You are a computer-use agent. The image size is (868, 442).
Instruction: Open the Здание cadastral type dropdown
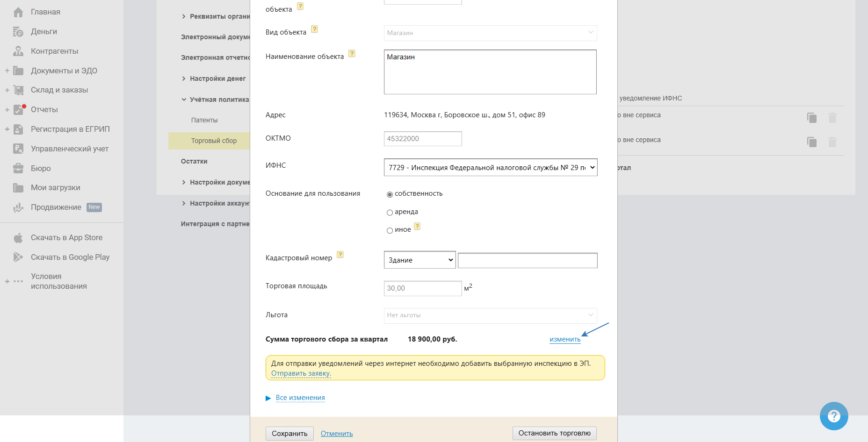pyautogui.click(x=420, y=260)
